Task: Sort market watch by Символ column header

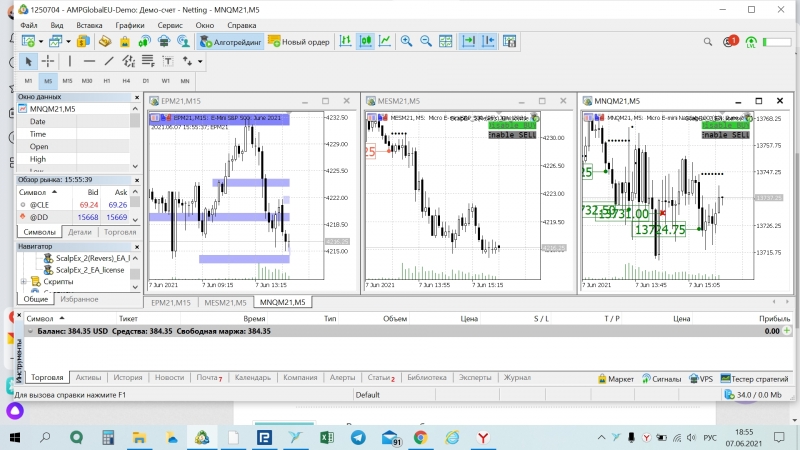Action: click(x=33, y=192)
